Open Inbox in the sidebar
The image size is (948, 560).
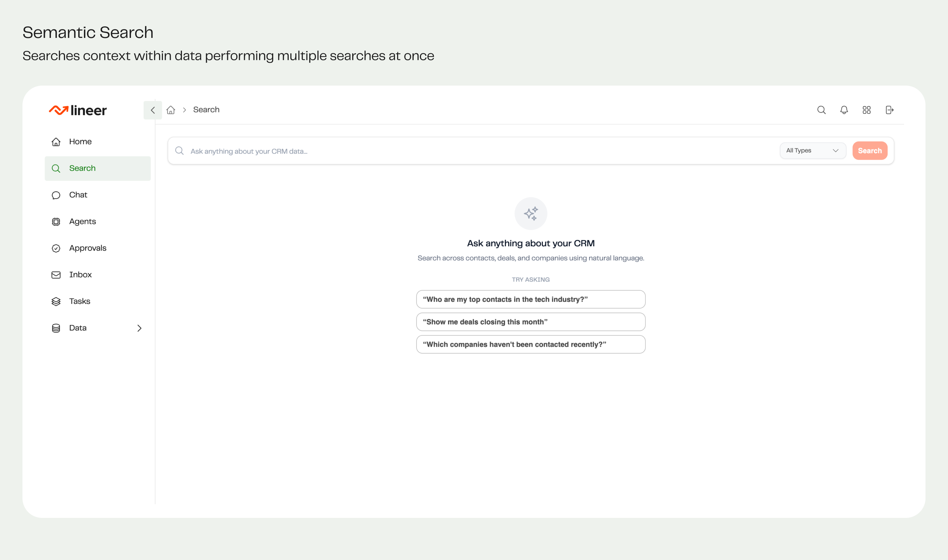80,275
